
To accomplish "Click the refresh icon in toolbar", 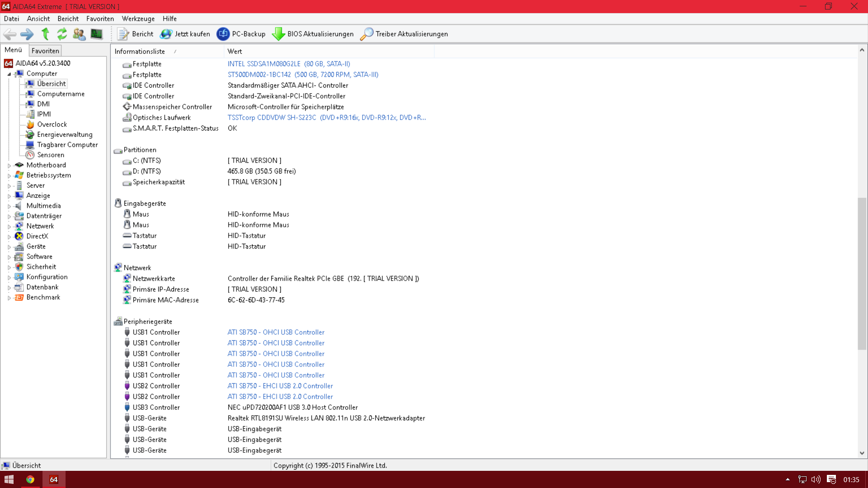I will pos(62,34).
